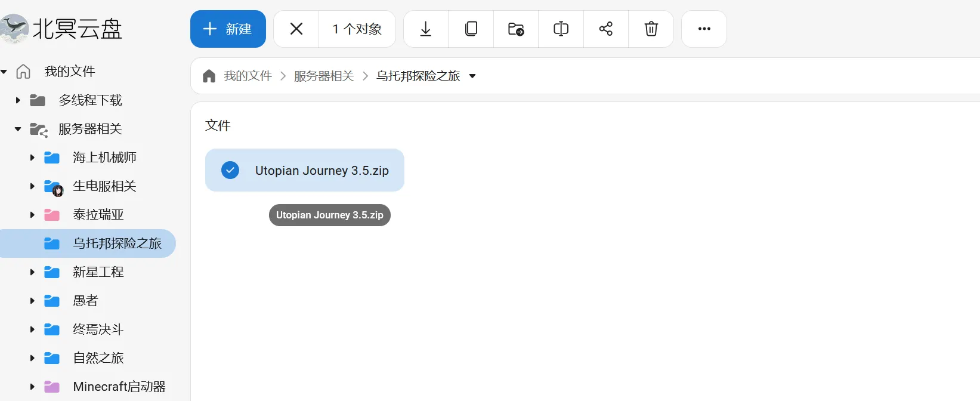This screenshot has height=401, width=980.
Task: Click the pink 泰拉瑞亚 folder icon
Action: point(52,215)
